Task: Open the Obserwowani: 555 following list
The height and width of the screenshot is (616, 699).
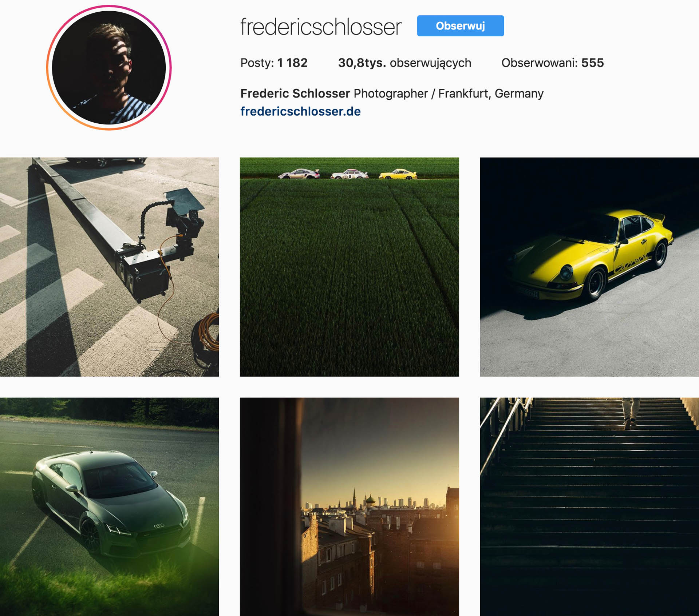Action: coord(552,63)
